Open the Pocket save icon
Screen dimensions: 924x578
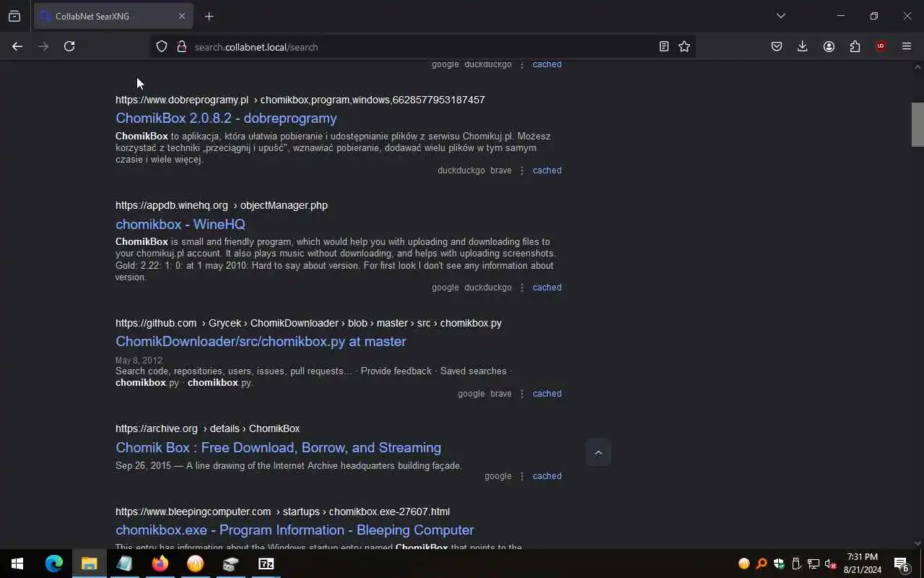click(777, 46)
